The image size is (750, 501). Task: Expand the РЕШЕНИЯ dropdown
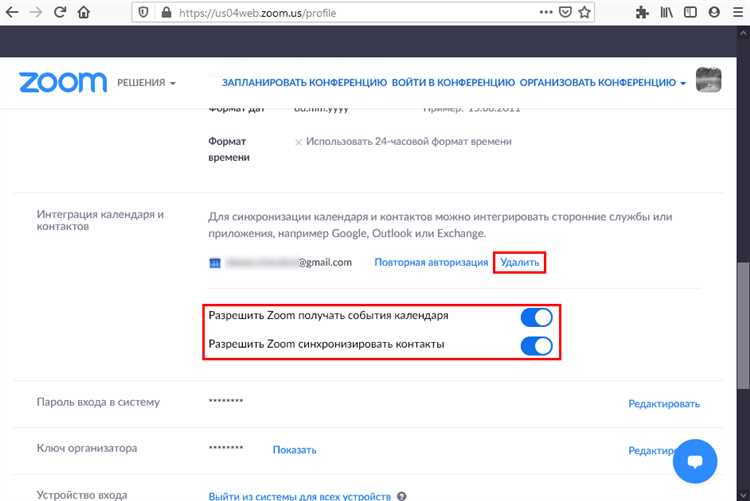146,83
